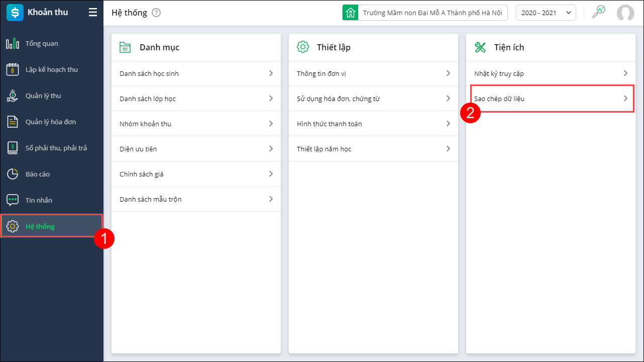This screenshot has width=644, height=362.
Task: Open the user avatar profile
Action: 625,13
